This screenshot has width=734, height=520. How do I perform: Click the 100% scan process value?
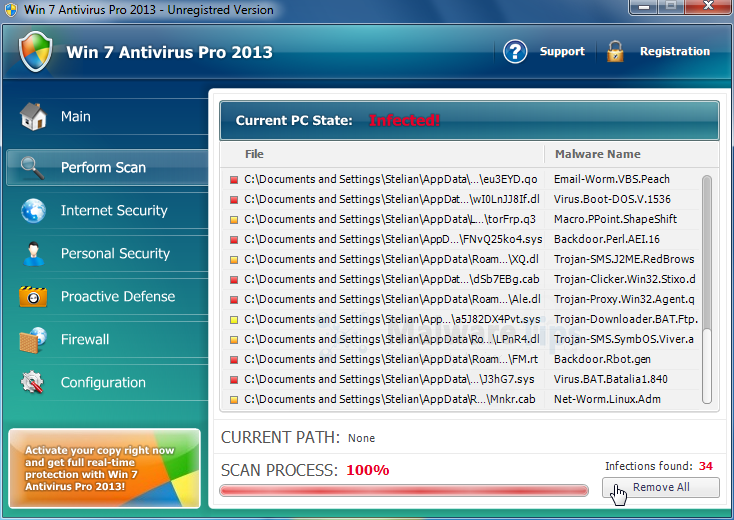click(367, 470)
